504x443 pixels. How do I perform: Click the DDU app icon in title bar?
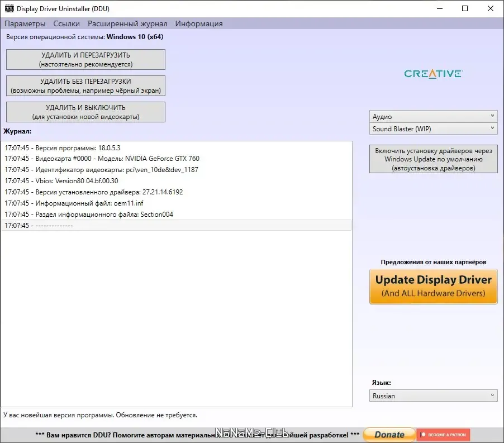[9, 9]
